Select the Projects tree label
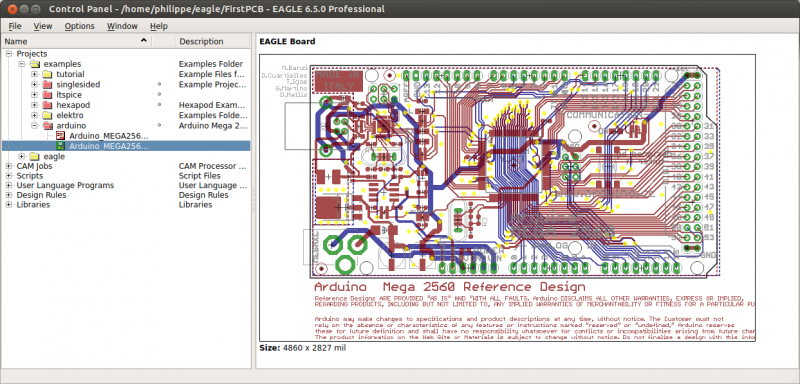The image size is (800, 384). point(32,54)
